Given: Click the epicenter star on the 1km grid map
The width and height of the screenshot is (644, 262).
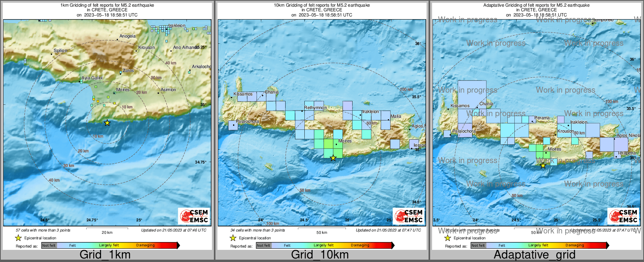Looking at the screenshot, I should tap(107, 123).
